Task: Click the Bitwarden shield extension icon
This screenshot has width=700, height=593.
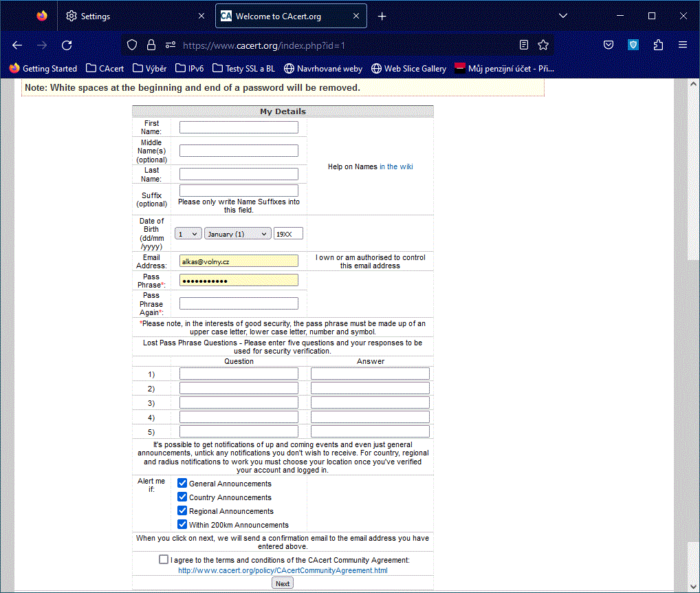Action: pos(633,45)
